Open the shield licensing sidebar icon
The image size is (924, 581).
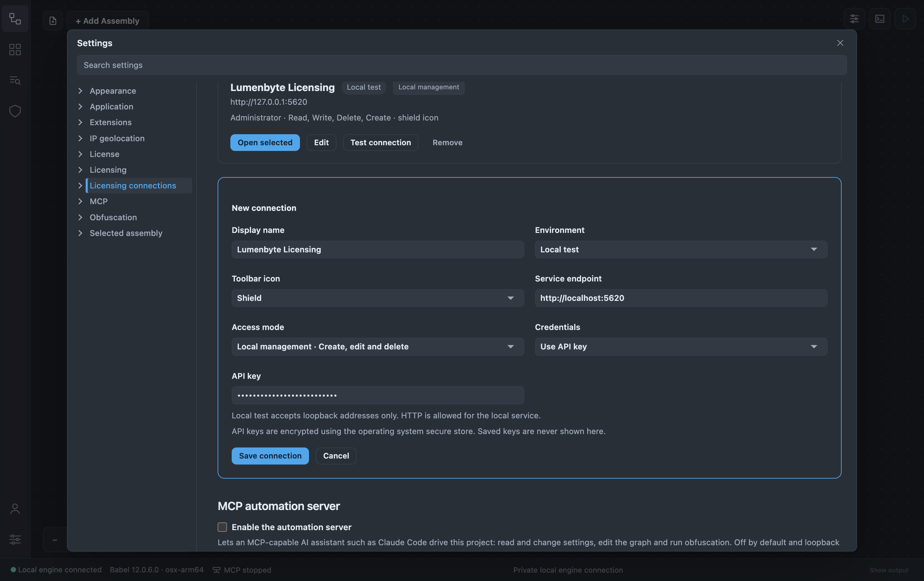click(15, 111)
